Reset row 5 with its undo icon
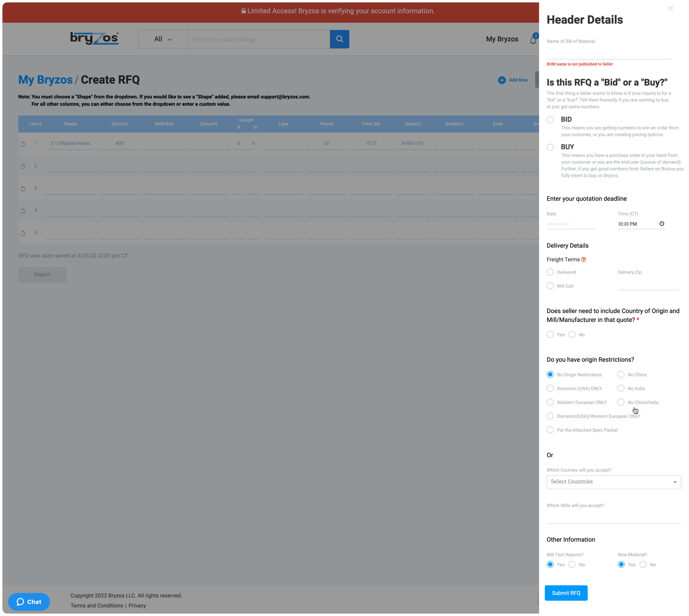 (23, 233)
